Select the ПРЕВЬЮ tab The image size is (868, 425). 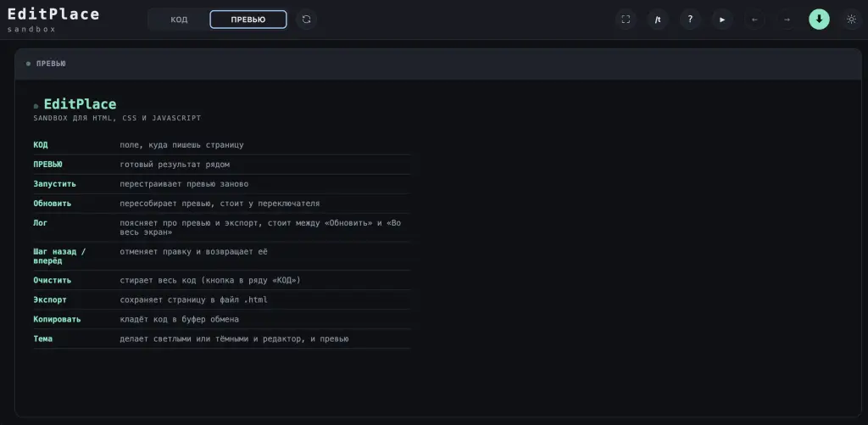[x=248, y=20]
